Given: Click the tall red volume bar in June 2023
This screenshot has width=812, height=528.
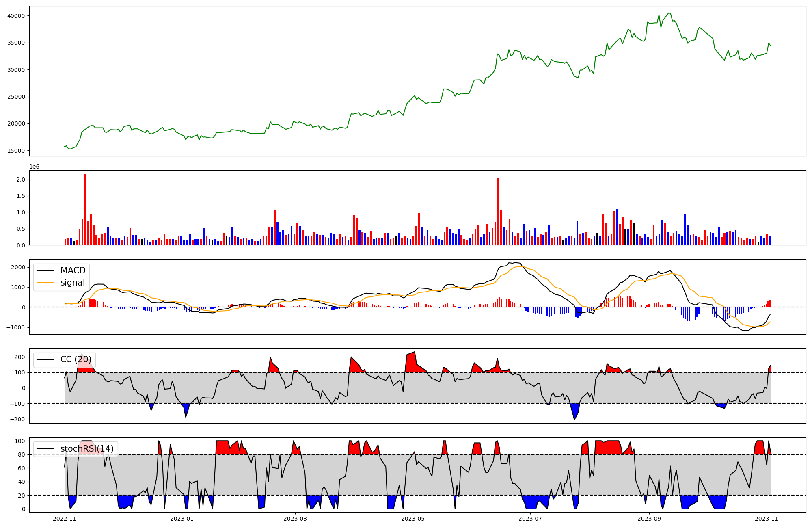Looking at the screenshot, I should pos(498,211).
